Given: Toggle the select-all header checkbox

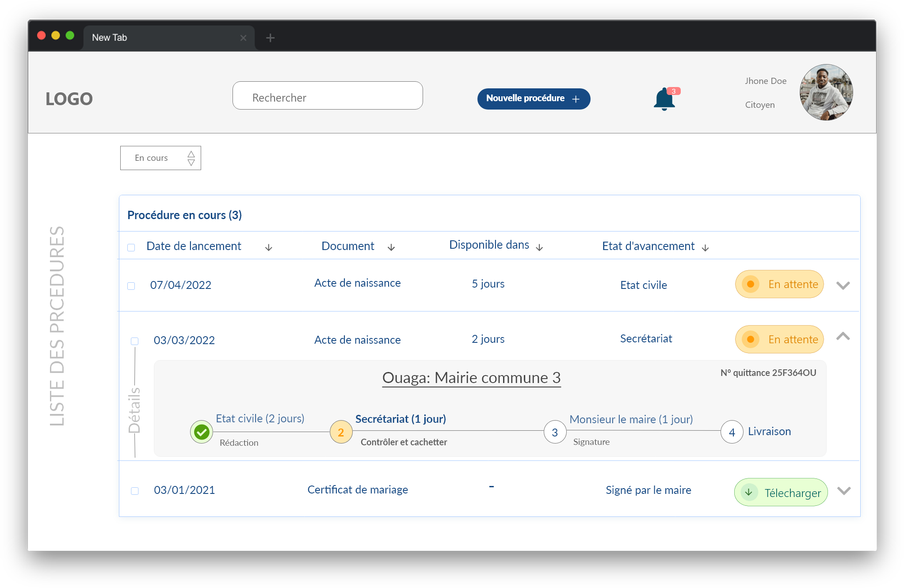Looking at the screenshot, I should tap(131, 247).
